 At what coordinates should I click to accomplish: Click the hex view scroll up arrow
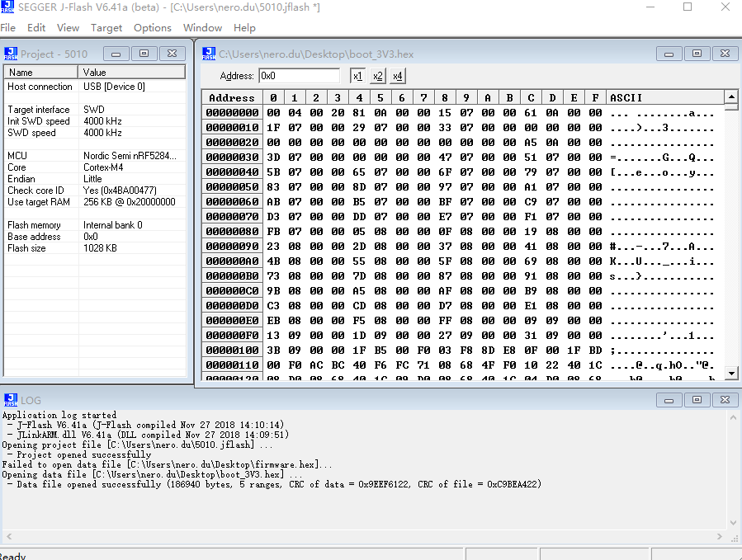[x=731, y=97]
